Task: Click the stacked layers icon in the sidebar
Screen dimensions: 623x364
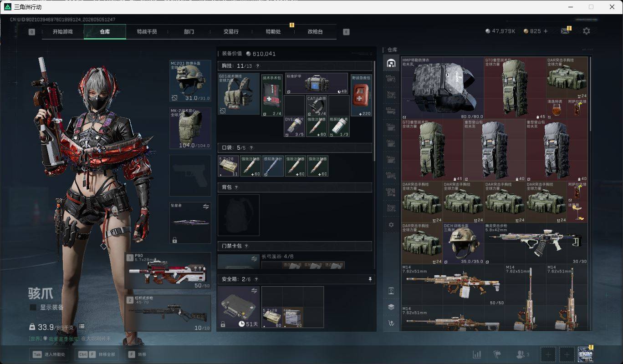Action: (x=391, y=307)
